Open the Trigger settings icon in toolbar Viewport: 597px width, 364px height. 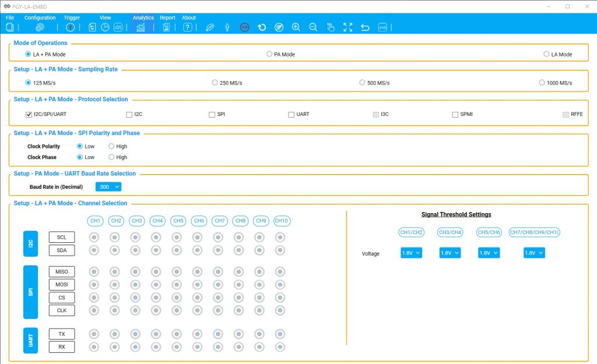70,27
